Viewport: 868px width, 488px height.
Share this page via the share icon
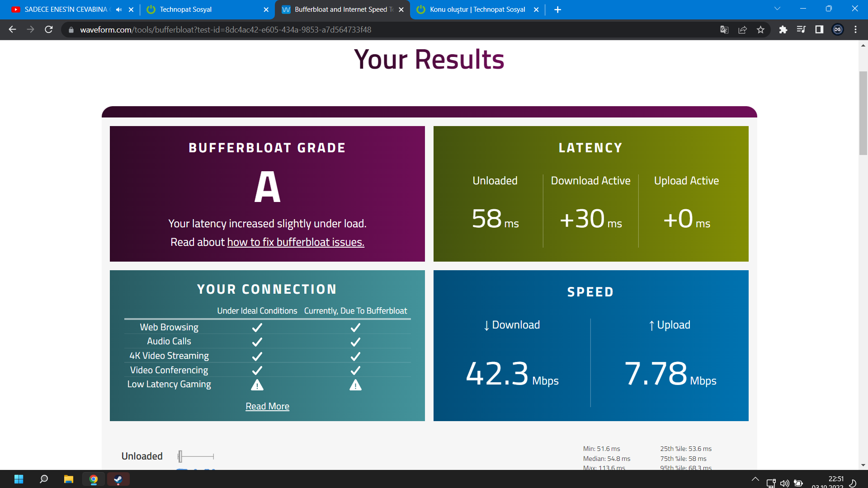point(742,29)
